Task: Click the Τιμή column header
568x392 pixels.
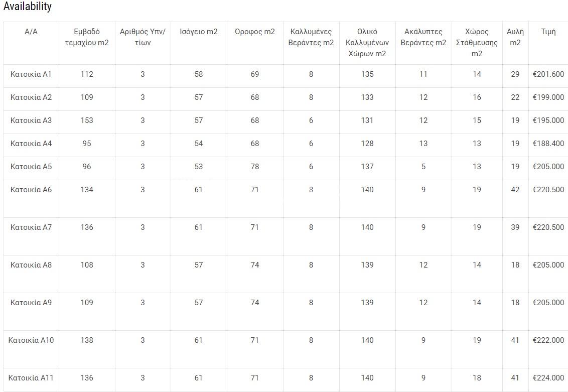Action: point(548,32)
